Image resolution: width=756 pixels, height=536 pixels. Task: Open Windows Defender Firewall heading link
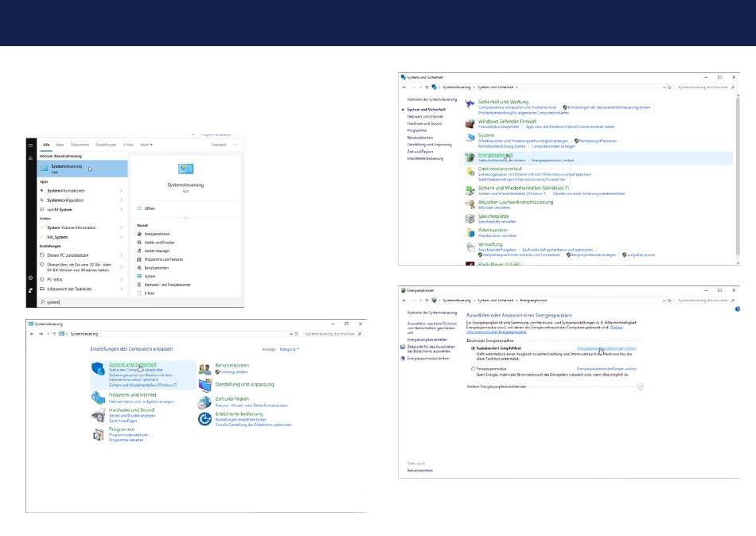coord(507,122)
